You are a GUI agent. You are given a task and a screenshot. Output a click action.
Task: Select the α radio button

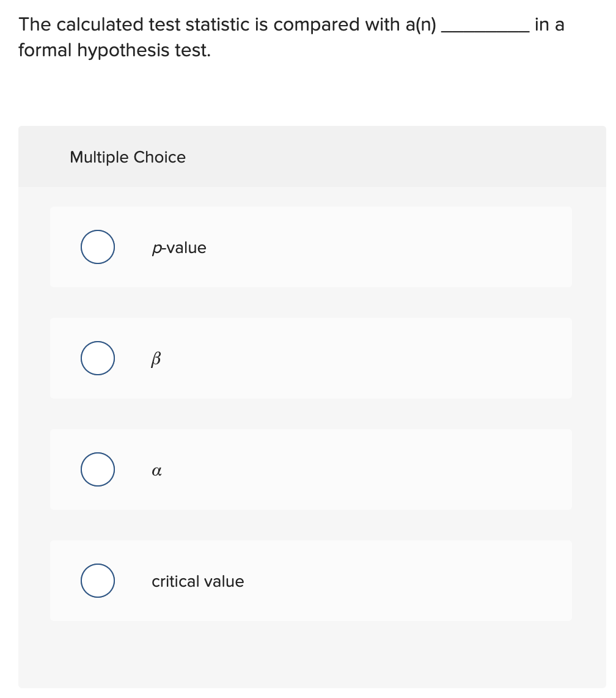97,469
